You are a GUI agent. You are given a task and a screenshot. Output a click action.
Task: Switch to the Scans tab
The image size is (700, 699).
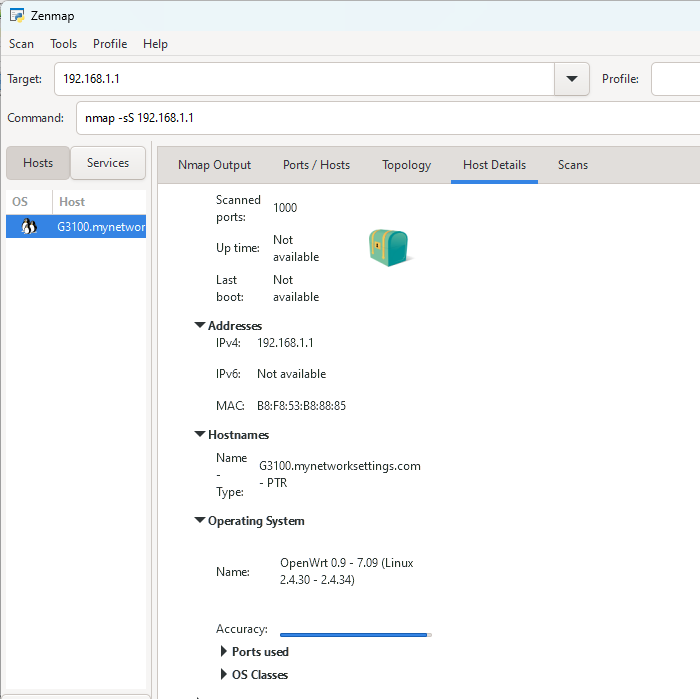[573, 165]
